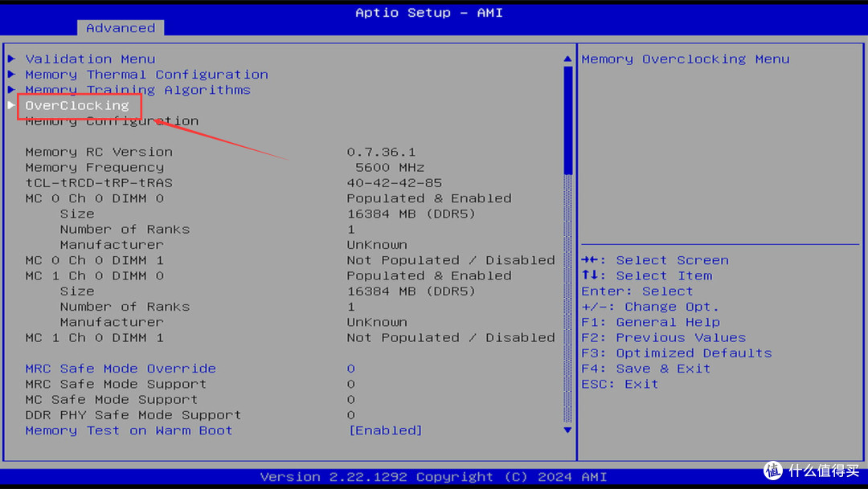Open the Validation Menu submenu
Viewport: 868px width, 489px height.
click(90, 59)
